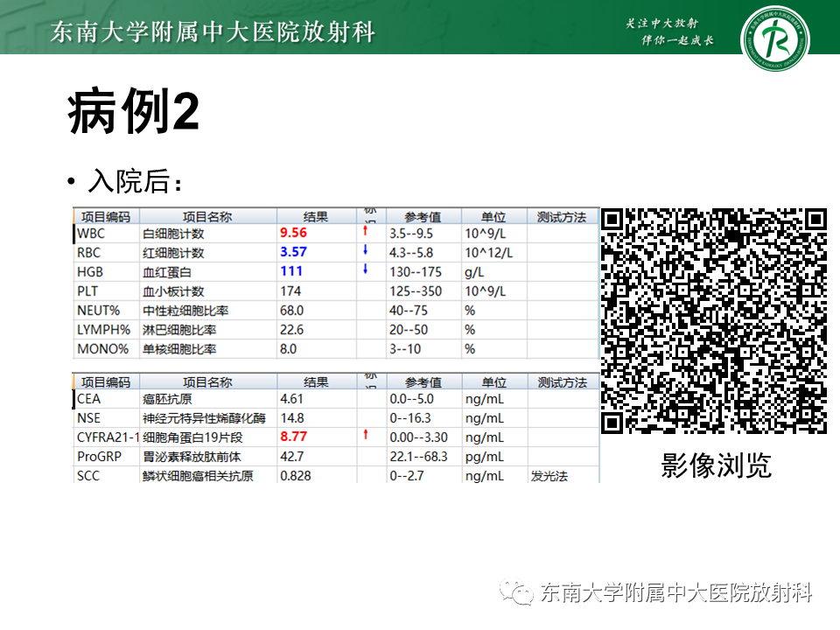The image size is (840, 630).
Task: Select the NSE result 14.8
Action: (292, 418)
